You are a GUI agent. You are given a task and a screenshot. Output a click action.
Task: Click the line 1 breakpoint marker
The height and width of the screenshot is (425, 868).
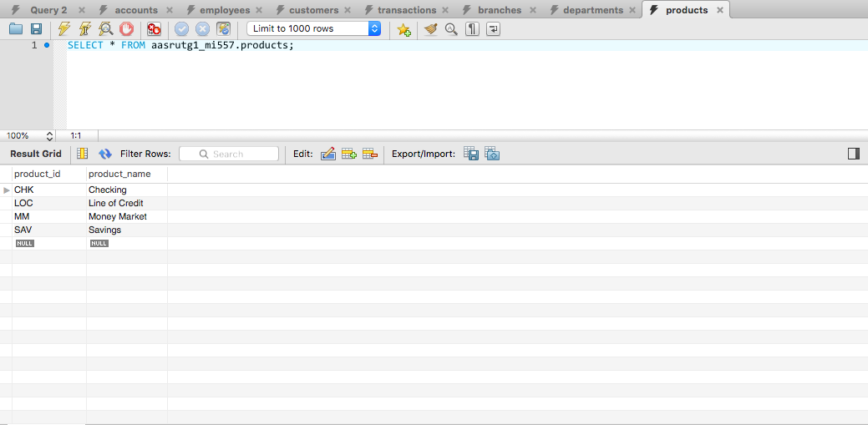47,45
